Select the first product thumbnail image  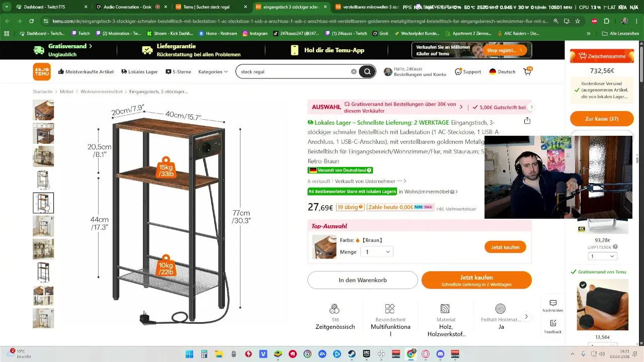pyautogui.click(x=43, y=110)
